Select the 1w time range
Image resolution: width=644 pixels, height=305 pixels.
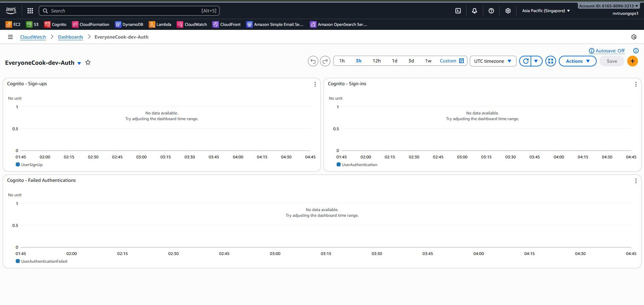click(x=428, y=61)
